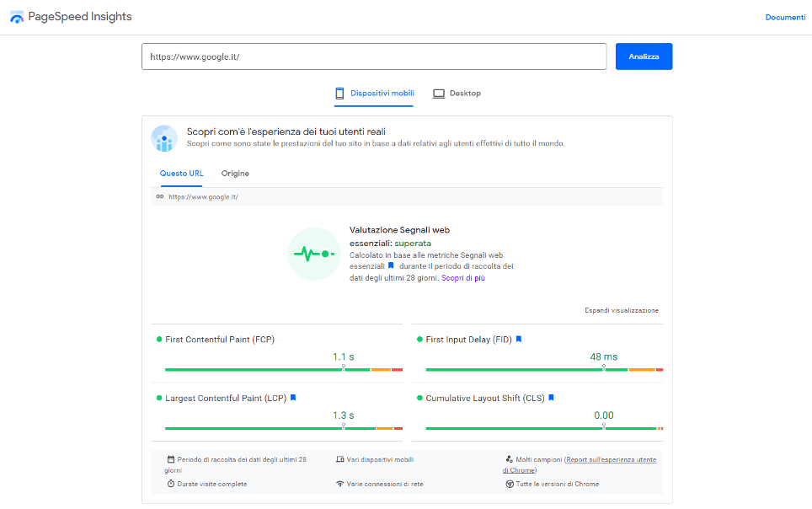Click the Largest Contentful Paint distribution bar

(x=284, y=428)
